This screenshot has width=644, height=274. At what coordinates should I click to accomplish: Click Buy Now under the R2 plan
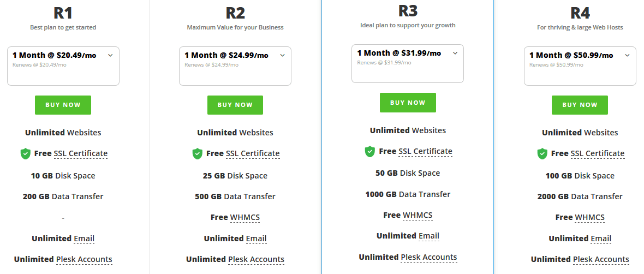(x=235, y=105)
